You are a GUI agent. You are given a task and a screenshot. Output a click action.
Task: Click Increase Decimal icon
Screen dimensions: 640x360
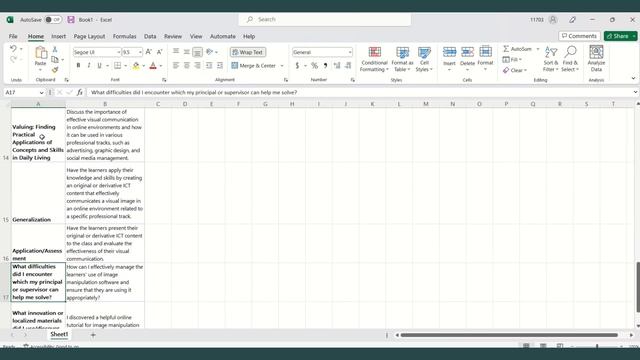point(337,65)
